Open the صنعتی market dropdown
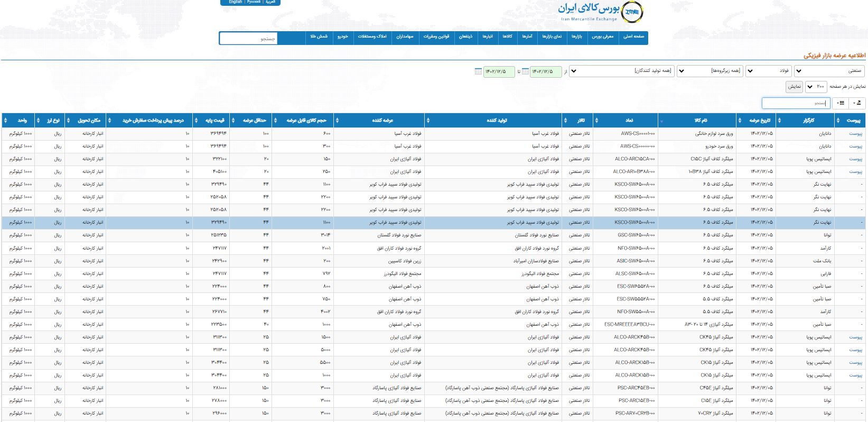 click(x=829, y=70)
